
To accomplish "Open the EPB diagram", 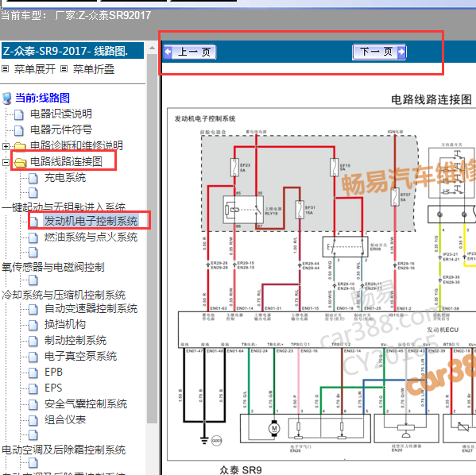I will click(53, 372).
